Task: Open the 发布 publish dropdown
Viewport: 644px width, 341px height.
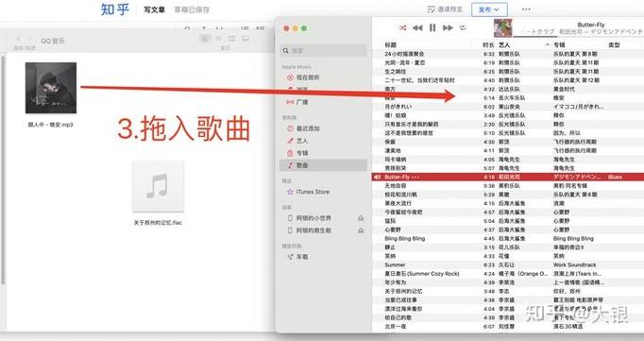Action: click(x=489, y=9)
